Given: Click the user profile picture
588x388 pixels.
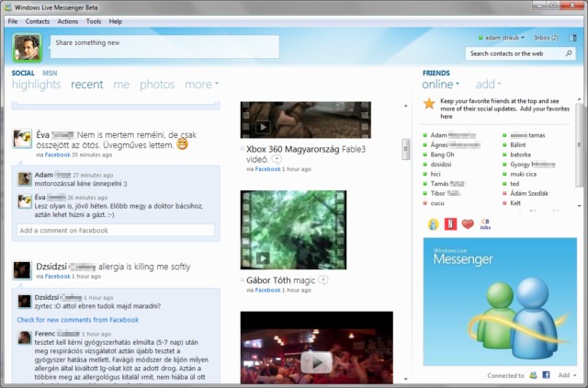Looking at the screenshot, I should (x=27, y=48).
